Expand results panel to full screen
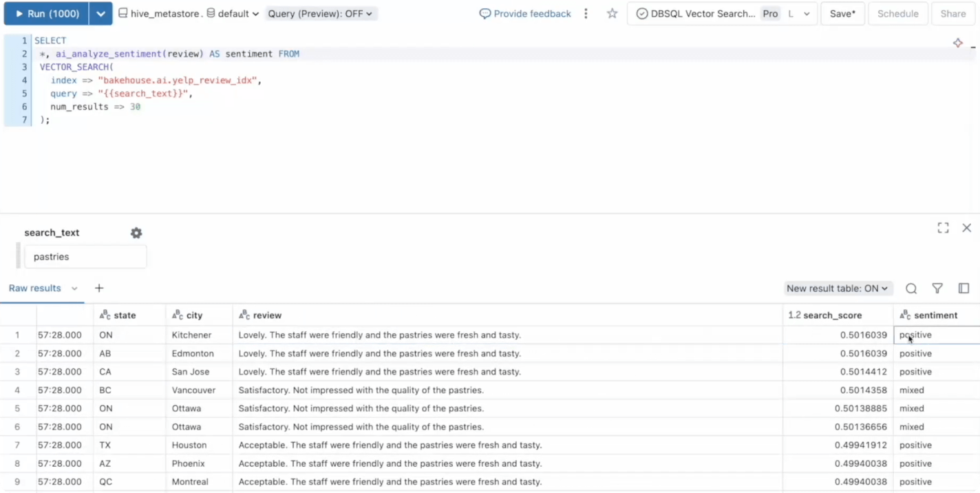 (943, 228)
